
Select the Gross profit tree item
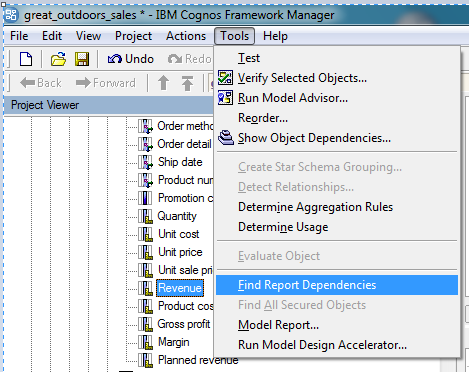coord(184,324)
